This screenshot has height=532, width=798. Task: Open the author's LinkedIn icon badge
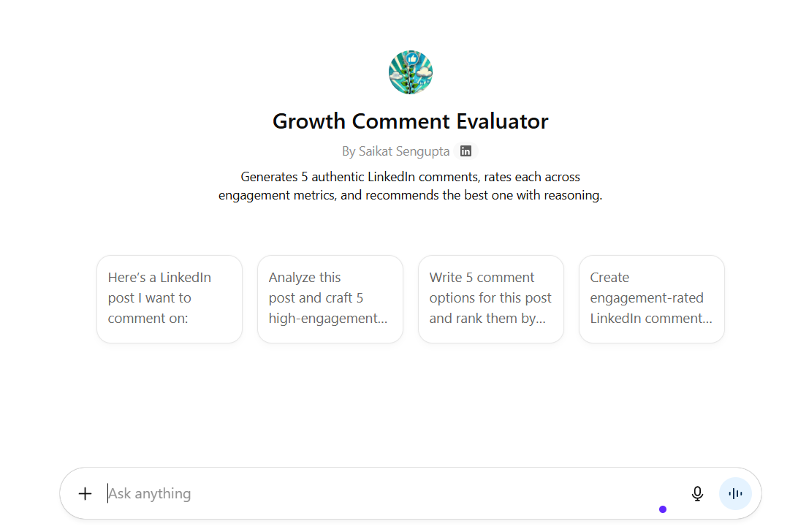[x=465, y=151]
